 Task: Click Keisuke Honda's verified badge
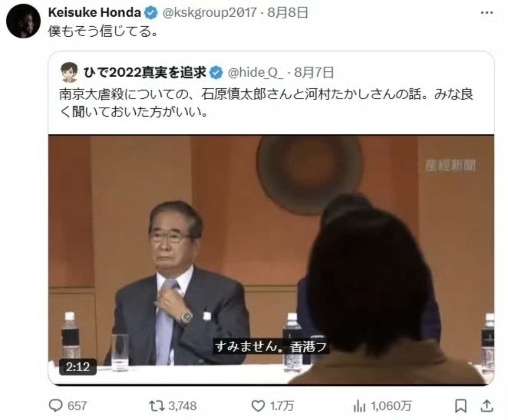coord(151,13)
